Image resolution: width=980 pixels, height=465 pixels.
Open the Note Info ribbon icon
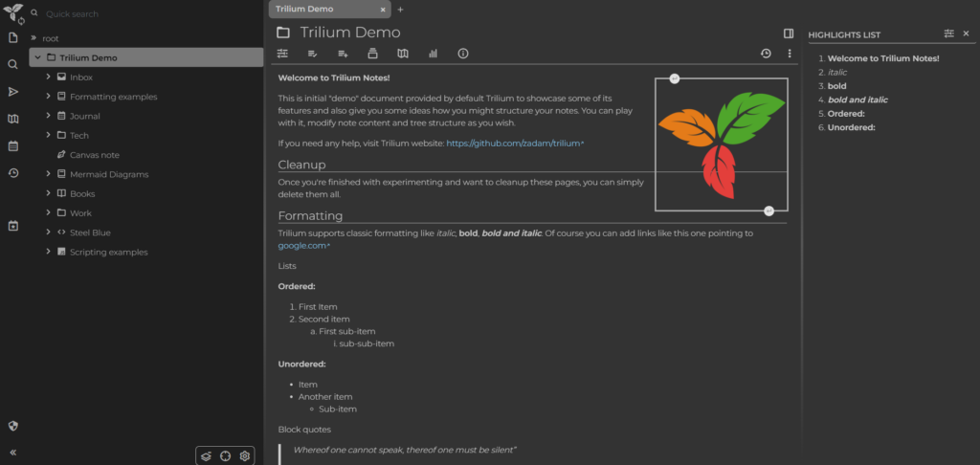coord(463,54)
